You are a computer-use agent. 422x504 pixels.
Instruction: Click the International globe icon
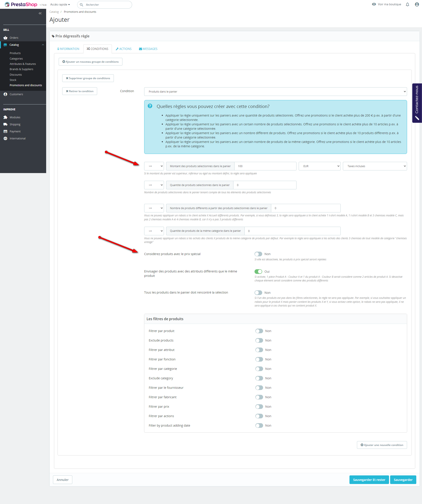tap(5, 139)
